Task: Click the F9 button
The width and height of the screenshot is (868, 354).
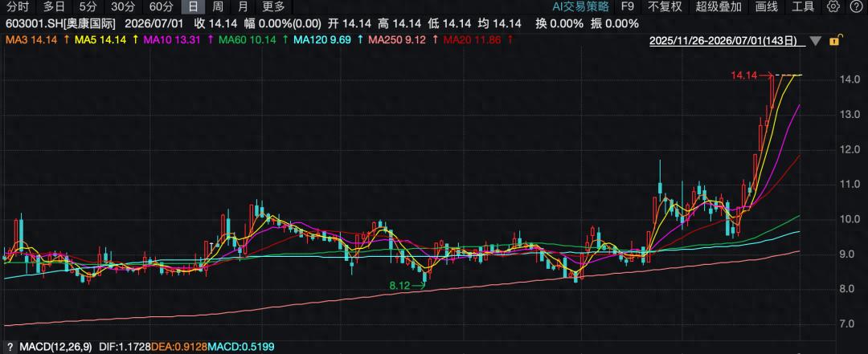Action: click(x=627, y=6)
